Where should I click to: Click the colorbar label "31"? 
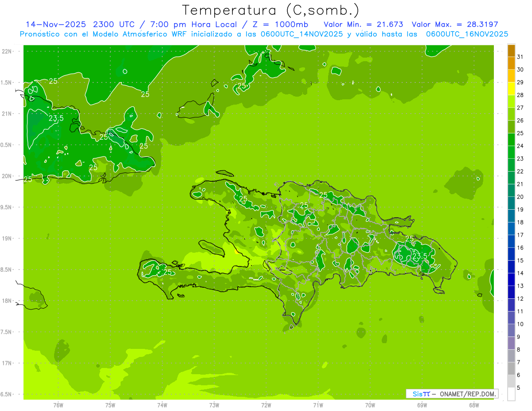pos(520,57)
